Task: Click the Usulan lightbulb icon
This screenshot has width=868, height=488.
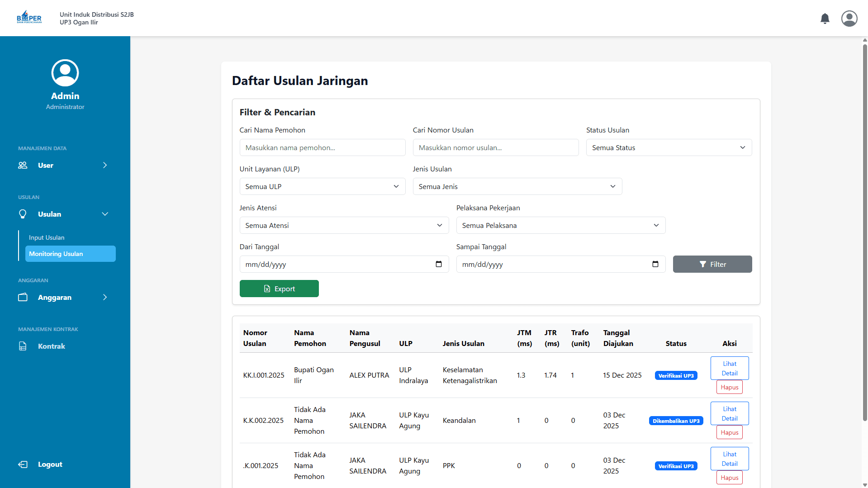Action: (23, 214)
